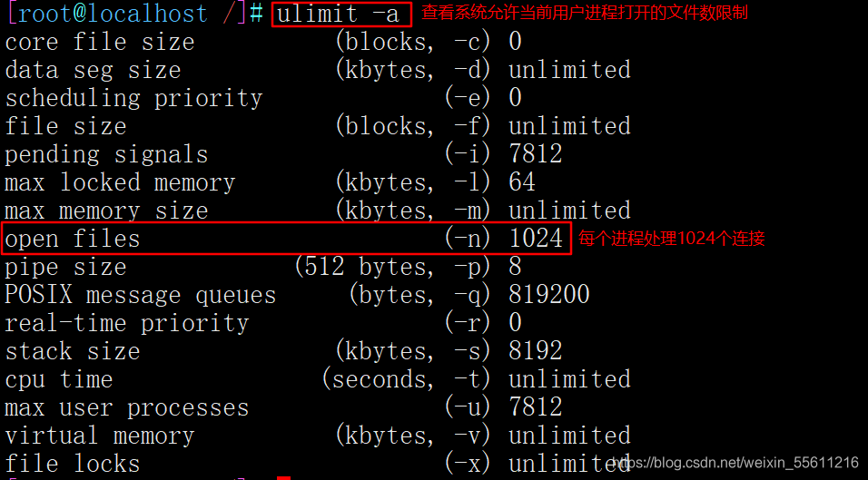The height and width of the screenshot is (480, 868).
Task: Select the open files value 1024
Action: point(536,239)
